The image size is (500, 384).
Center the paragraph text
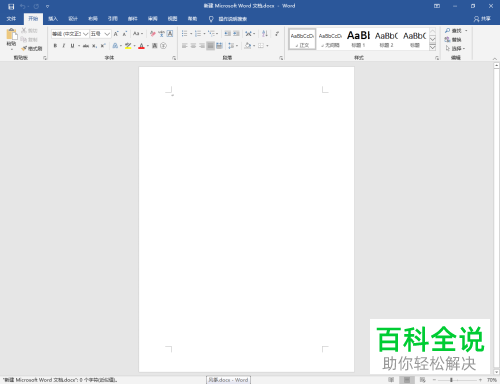[x=193, y=46]
